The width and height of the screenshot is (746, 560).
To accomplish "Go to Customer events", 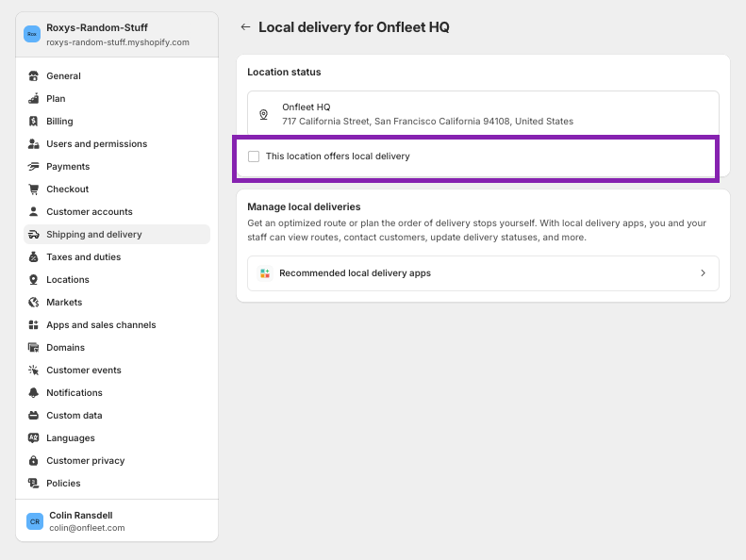I will pyautogui.click(x=117, y=371).
